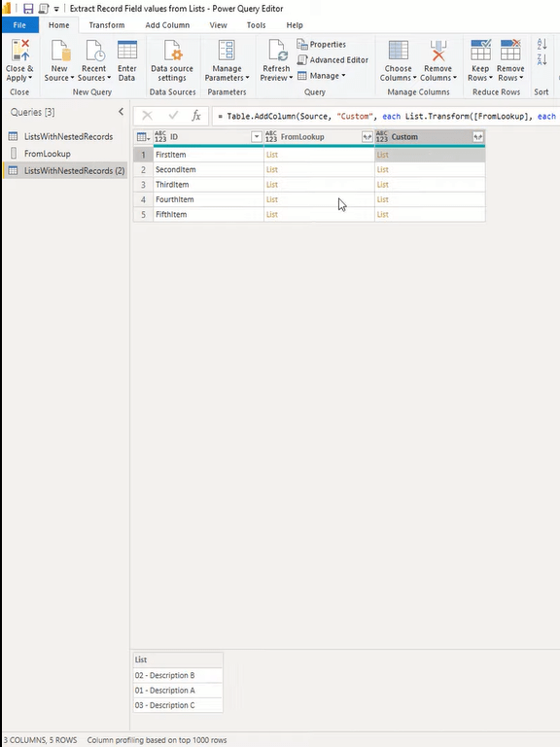The width and height of the screenshot is (560, 747).
Task: Change the ID column data type icon
Action: (160, 137)
